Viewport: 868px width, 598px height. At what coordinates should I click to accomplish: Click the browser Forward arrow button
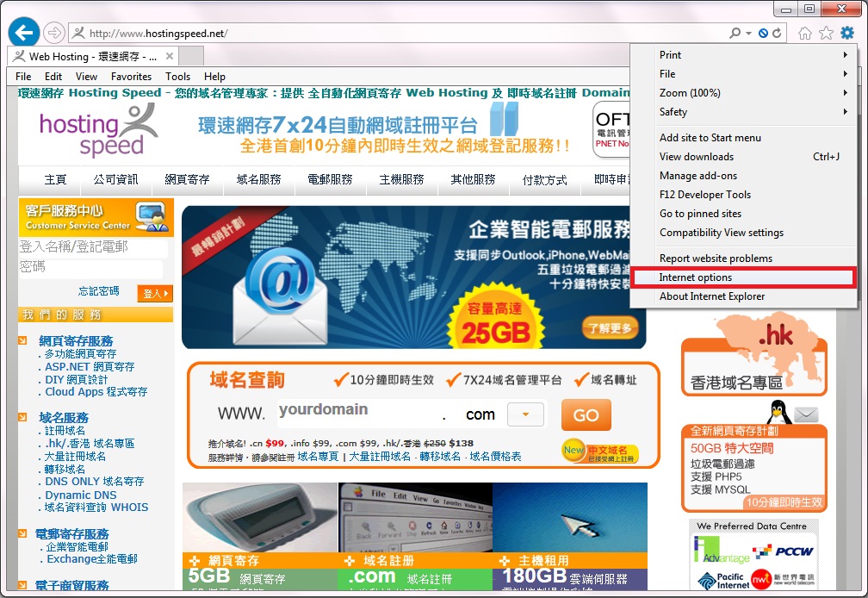pyautogui.click(x=53, y=34)
